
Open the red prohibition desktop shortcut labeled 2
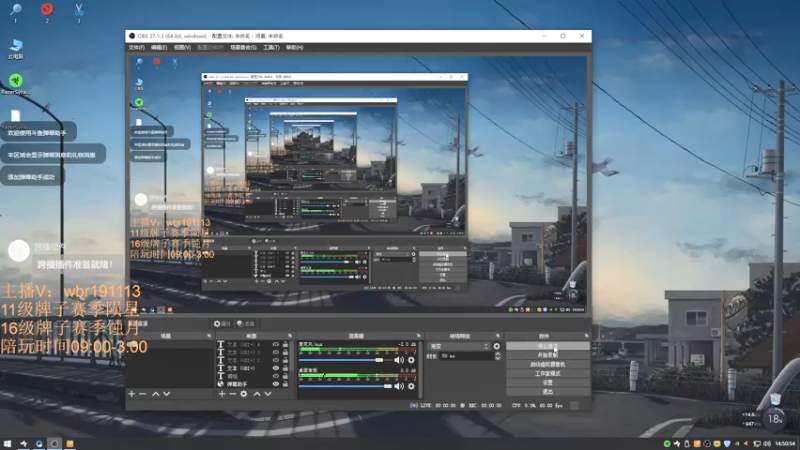tap(47, 12)
